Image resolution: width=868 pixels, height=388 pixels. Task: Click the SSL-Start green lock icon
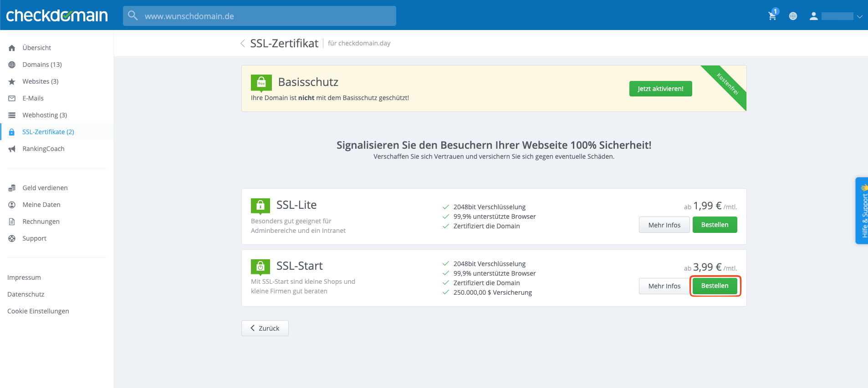pos(260,267)
